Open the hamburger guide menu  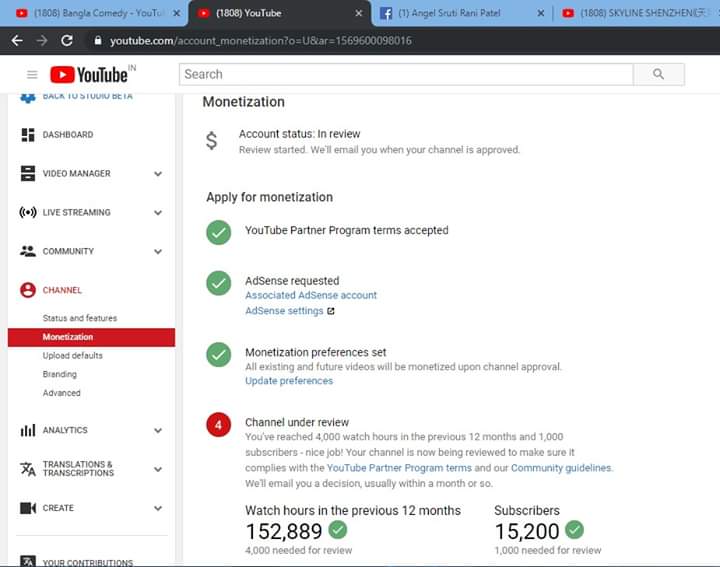[32, 74]
